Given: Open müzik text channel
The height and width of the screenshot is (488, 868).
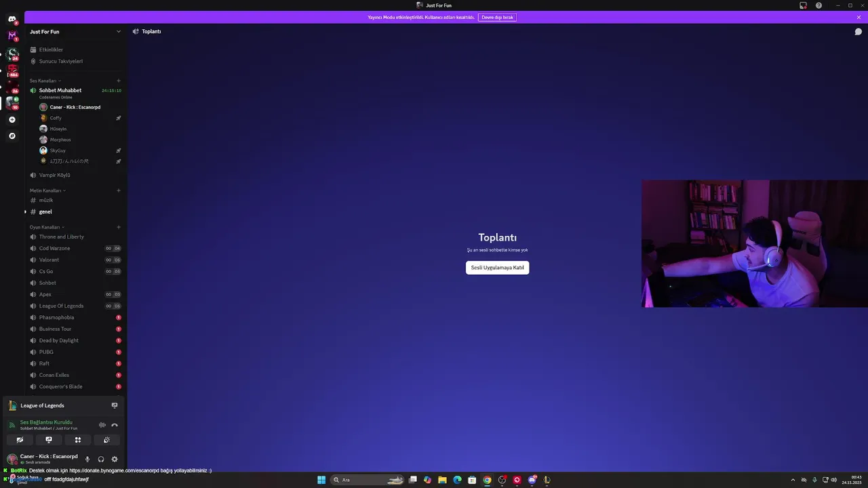Looking at the screenshot, I should (75, 200).
